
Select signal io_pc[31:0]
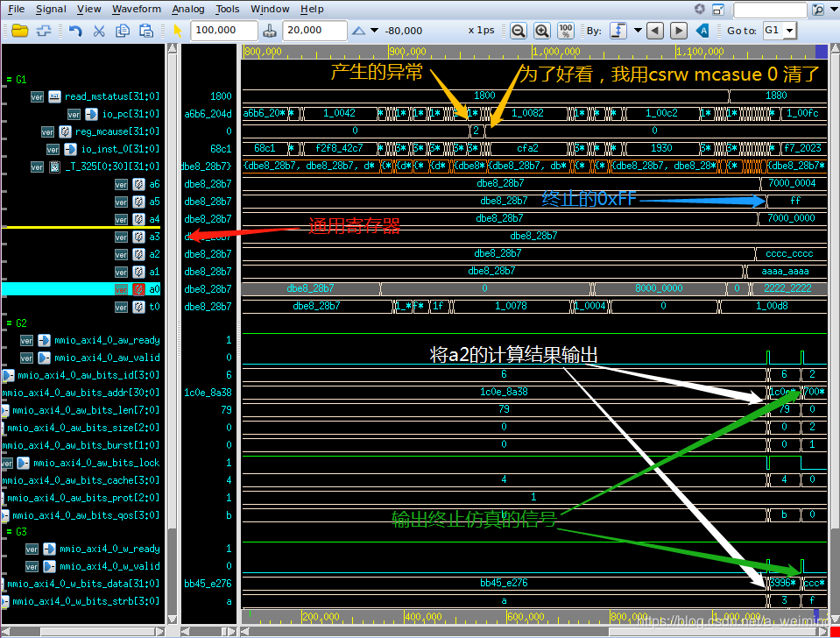131,114
